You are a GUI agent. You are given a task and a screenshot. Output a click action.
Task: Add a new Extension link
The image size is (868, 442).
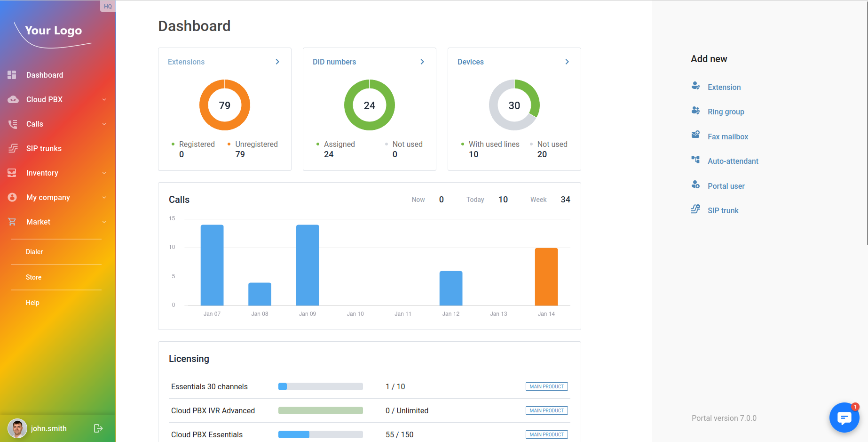pyautogui.click(x=724, y=87)
